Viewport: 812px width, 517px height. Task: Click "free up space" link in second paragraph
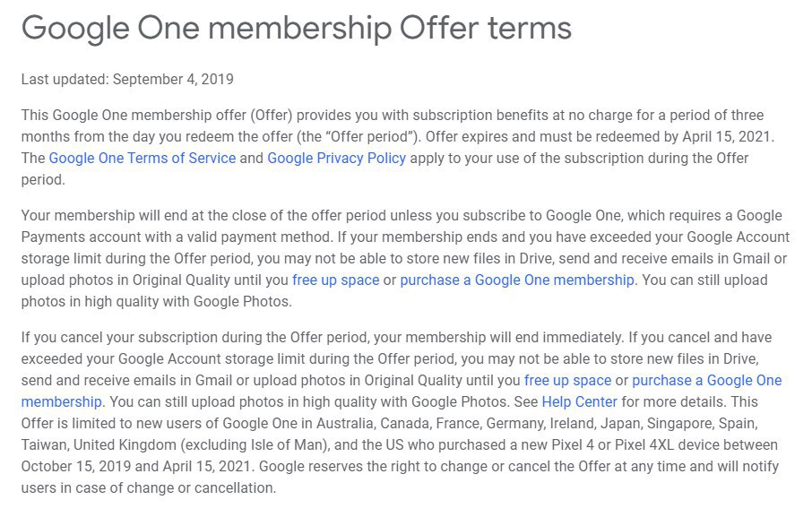coord(335,280)
